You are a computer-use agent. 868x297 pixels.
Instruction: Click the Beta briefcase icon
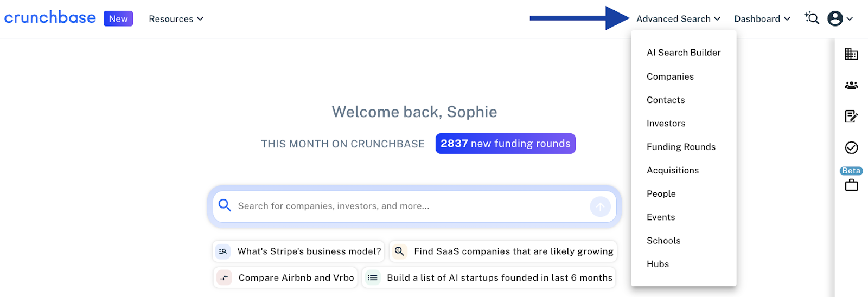(x=851, y=185)
